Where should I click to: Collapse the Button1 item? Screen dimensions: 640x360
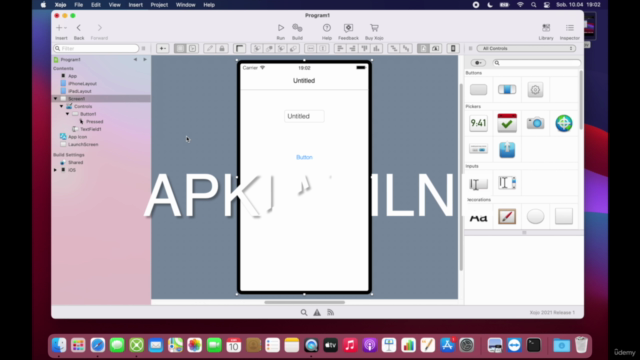click(68, 114)
